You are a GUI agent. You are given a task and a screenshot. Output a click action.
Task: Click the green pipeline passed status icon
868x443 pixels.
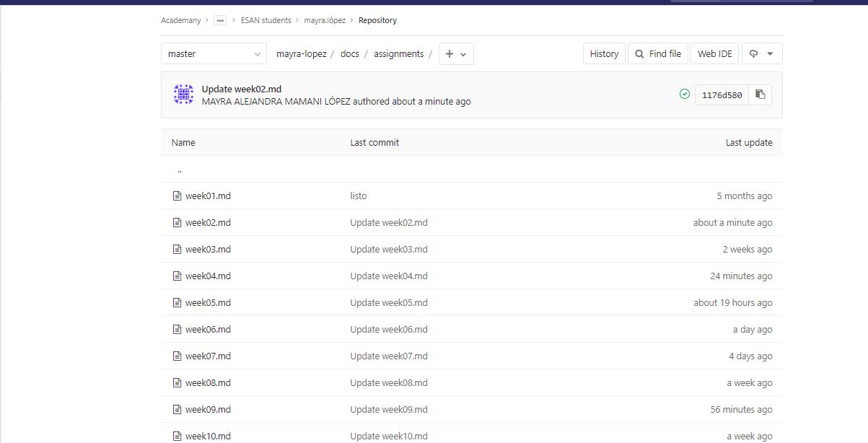(685, 94)
